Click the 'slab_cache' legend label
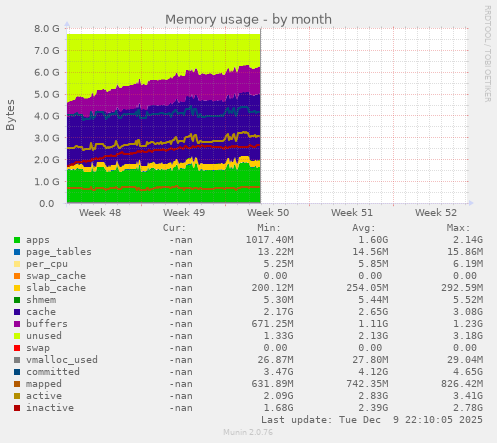Viewport: 497px width, 443px height. coord(56,288)
